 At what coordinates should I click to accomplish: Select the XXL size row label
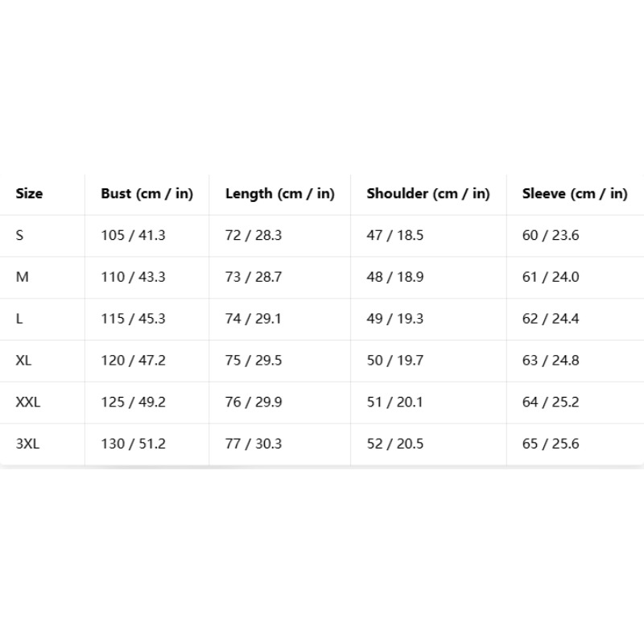pos(28,402)
